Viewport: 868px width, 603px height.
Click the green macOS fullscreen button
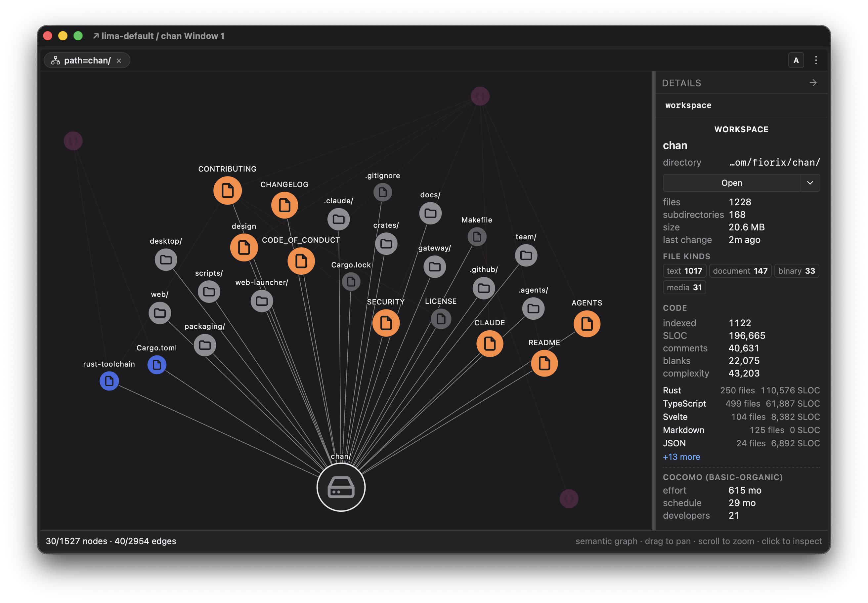[x=78, y=36]
